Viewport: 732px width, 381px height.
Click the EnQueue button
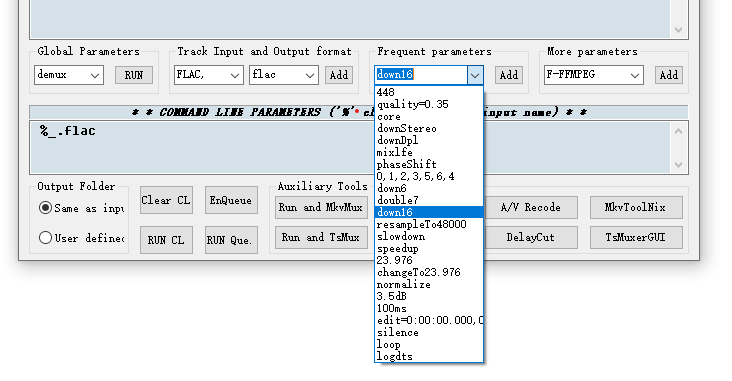231,200
